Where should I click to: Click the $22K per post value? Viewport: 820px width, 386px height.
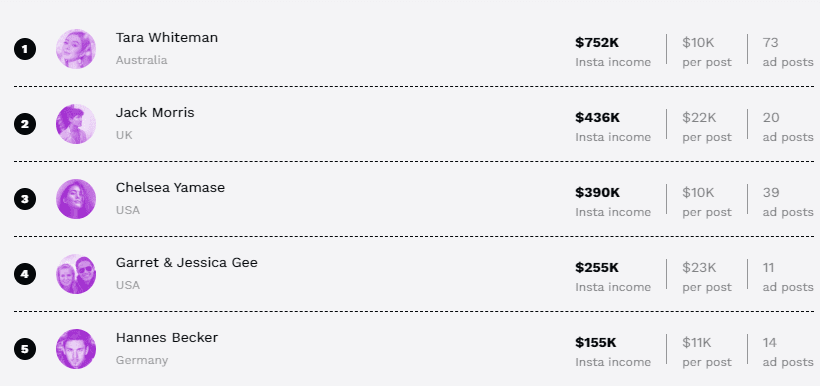coord(699,117)
